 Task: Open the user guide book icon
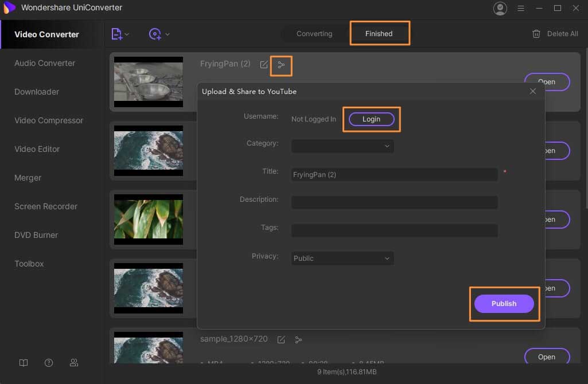[x=24, y=363]
